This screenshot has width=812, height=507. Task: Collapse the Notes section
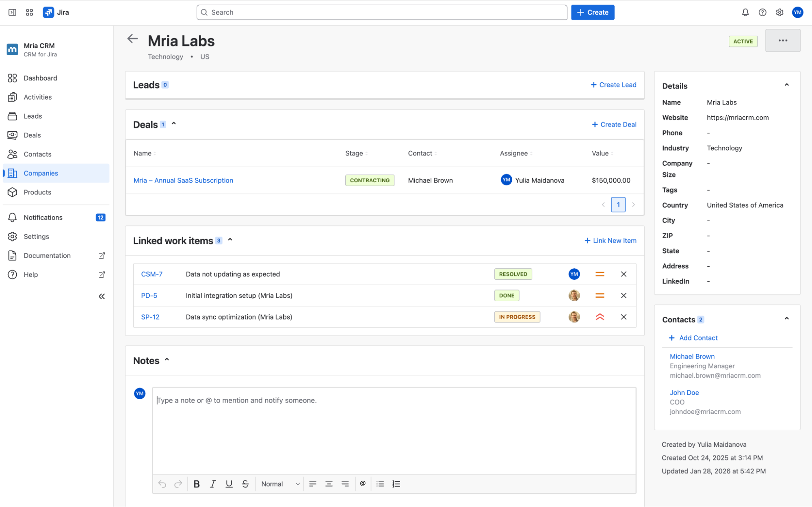click(x=167, y=360)
